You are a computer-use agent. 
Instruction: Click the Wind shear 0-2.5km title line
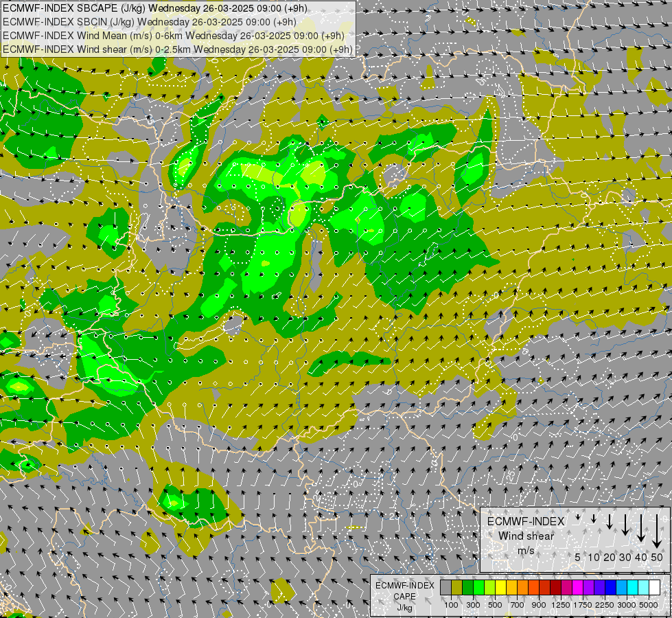(177, 49)
